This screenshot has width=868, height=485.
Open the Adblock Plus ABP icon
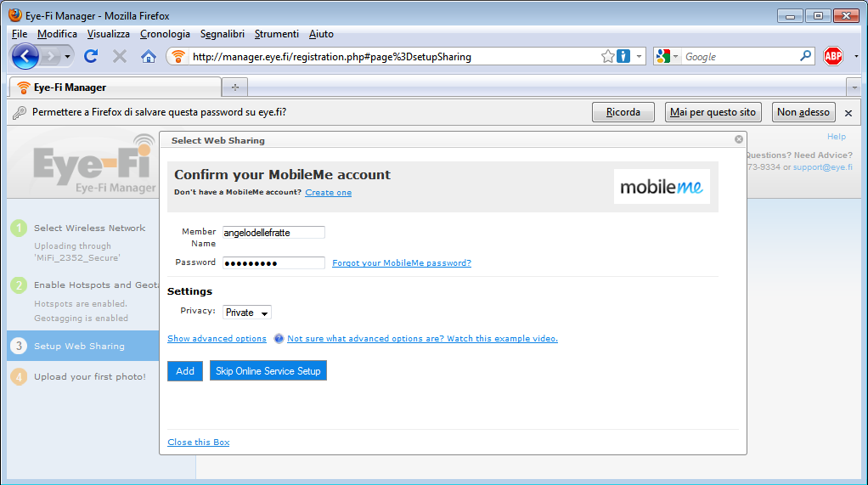pos(832,56)
